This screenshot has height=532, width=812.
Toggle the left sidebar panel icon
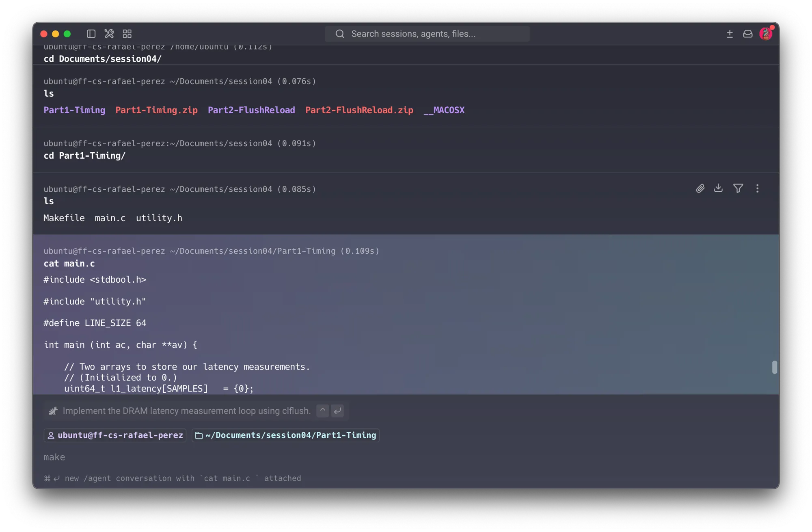(91, 34)
